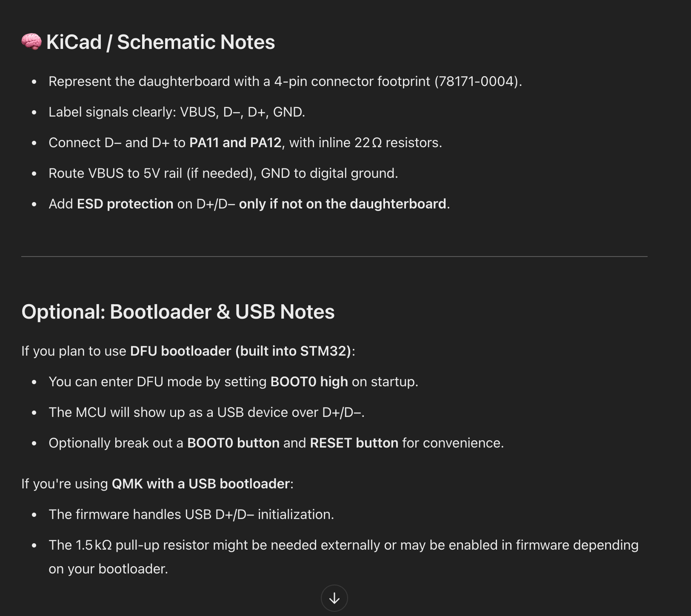Click the "MCU will show up" bullet line

point(206,412)
